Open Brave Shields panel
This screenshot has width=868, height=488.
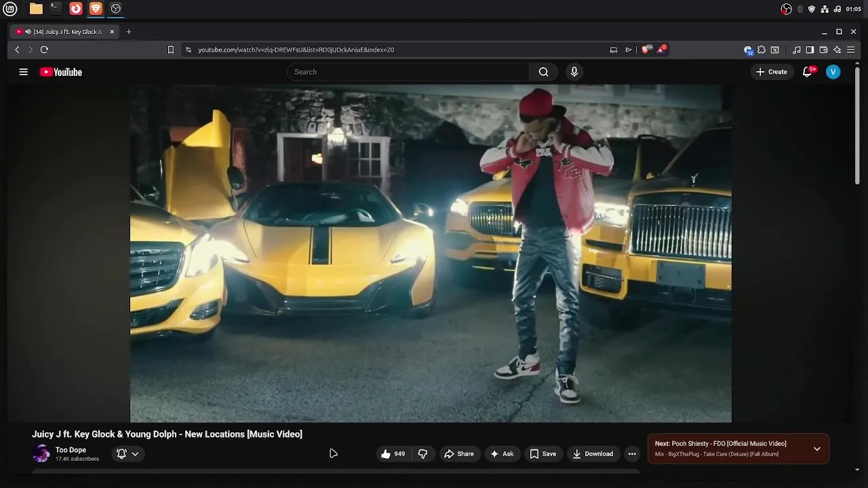[646, 49]
